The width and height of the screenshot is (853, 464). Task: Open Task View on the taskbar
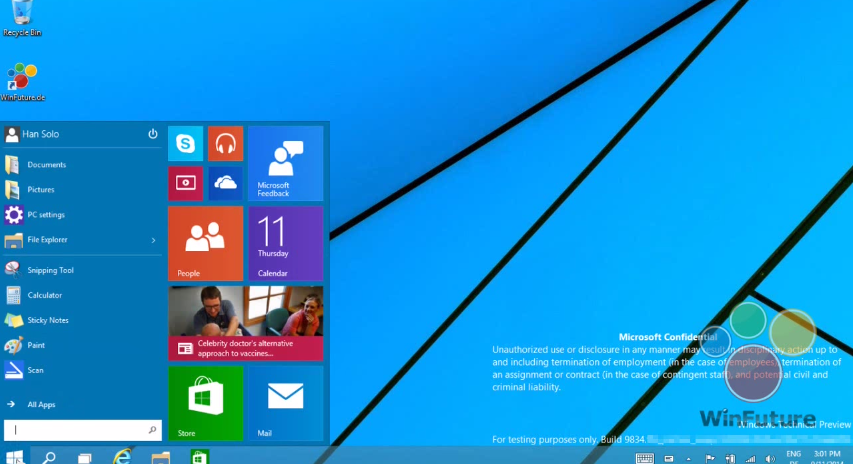point(84,457)
